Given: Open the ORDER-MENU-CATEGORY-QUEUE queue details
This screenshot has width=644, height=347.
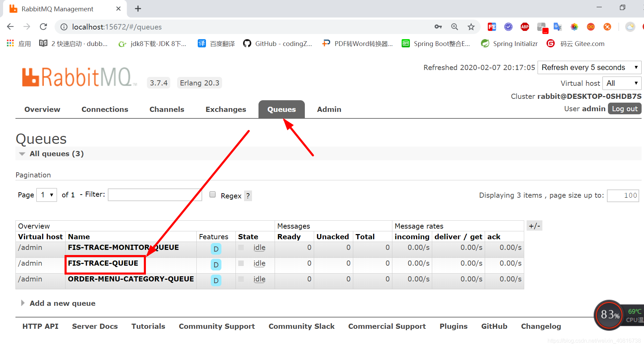Looking at the screenshot, I should 131,279.
